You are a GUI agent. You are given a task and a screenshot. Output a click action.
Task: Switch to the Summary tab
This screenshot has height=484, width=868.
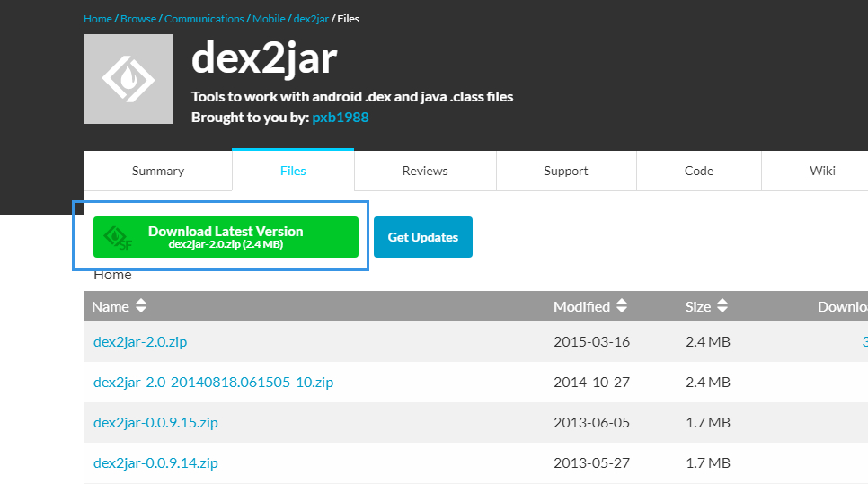[158, 171]
